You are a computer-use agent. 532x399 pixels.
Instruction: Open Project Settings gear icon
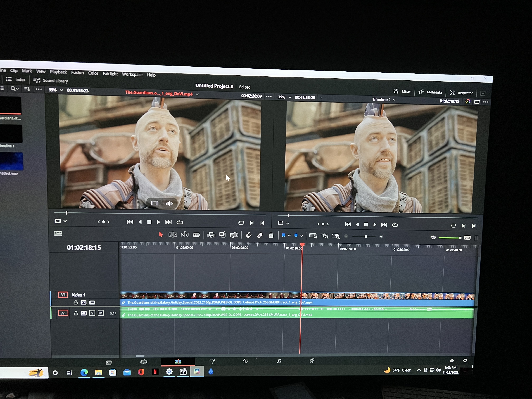click(465, 360)
